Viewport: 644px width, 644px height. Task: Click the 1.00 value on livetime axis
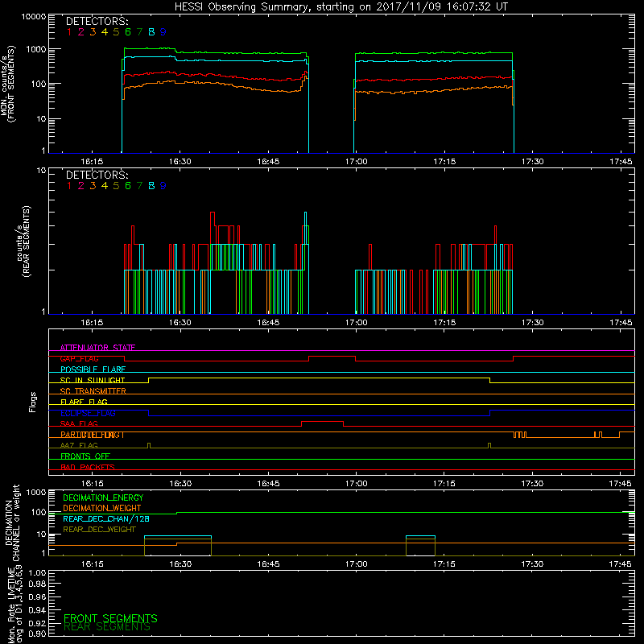click(37, 573)
